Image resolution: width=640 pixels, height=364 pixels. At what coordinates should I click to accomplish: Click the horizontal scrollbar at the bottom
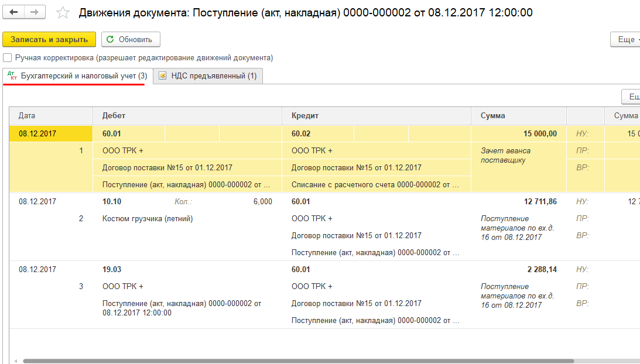click(299, 361)
